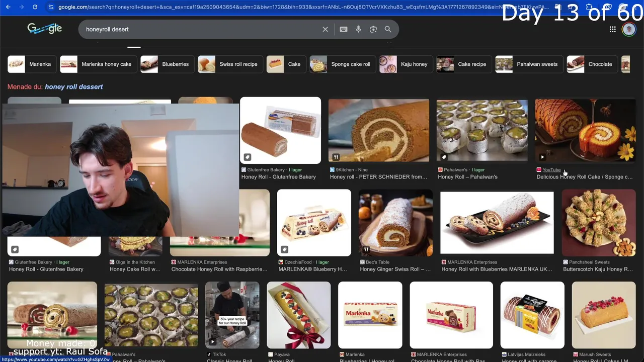This screenshot has height=362, width=644.
Task: Go back with the browser back arrow
Action: [8, 7]
